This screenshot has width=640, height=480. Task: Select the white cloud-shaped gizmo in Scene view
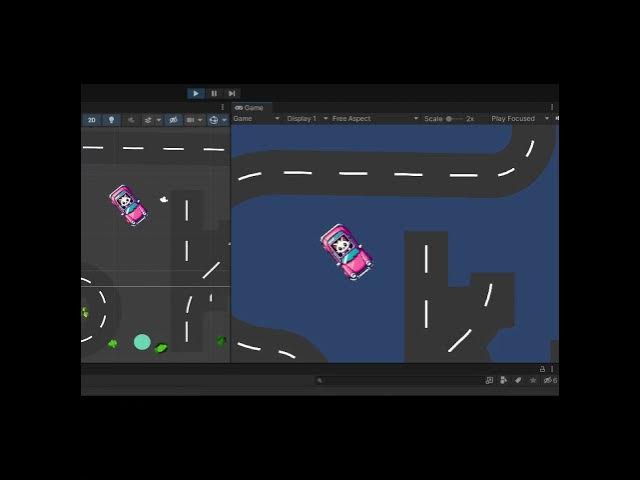(x=164, y=200)
